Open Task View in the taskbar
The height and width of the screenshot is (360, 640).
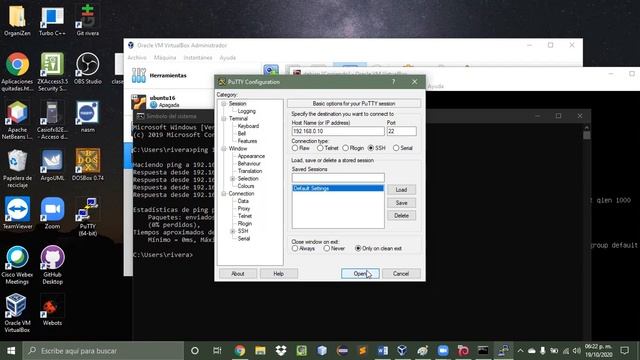tap(217, 351)
